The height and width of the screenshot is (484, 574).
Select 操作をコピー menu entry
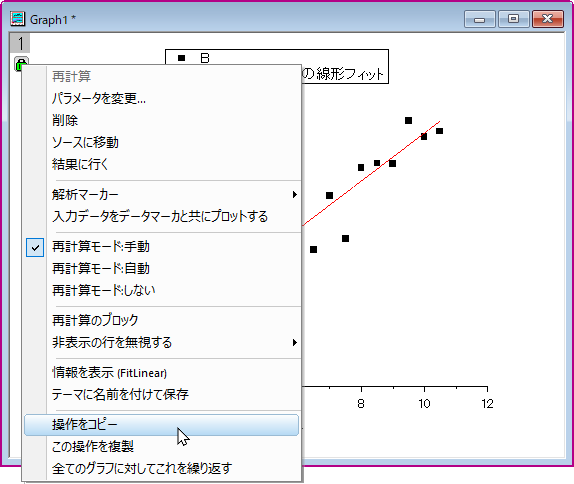point(161,425)
